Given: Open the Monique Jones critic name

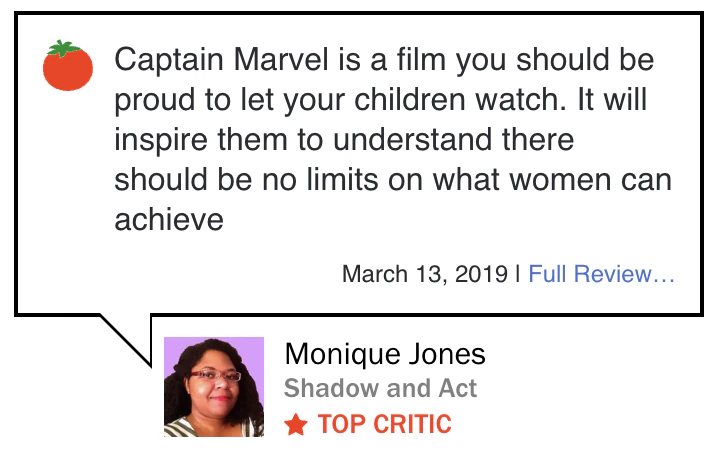Looking at the screenshot, I should (385, 354).
